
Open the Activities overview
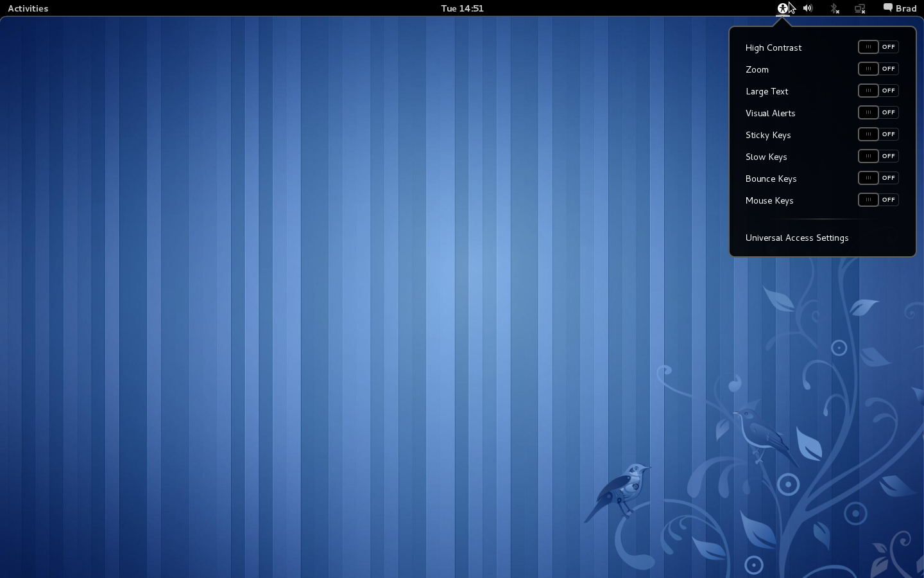[x=28, y=8]
